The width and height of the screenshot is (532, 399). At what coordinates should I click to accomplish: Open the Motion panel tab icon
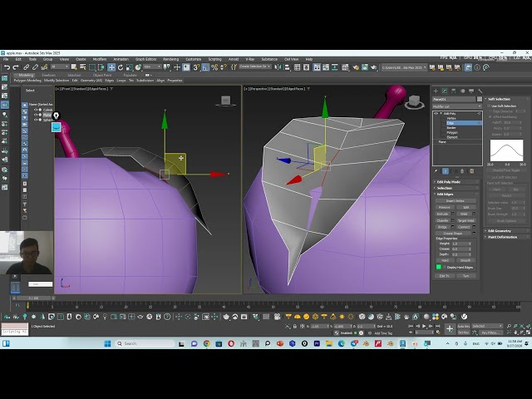click(x=462, y=91)
